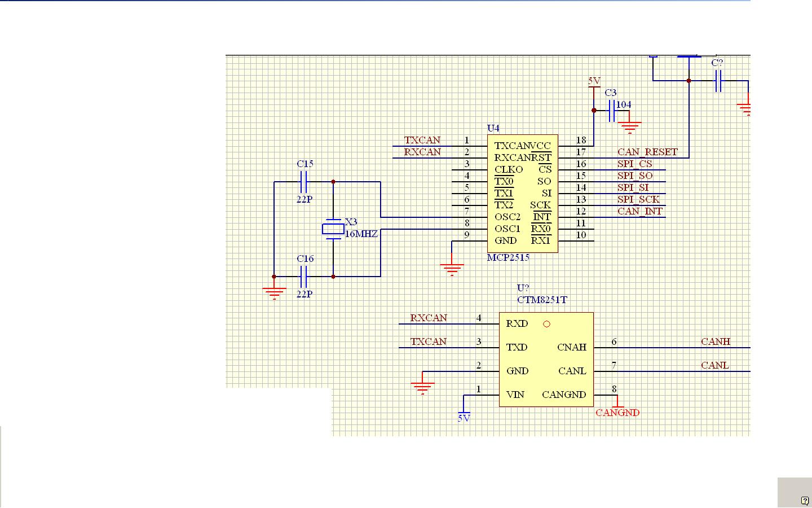Click the CAN_RESET net label
Viewport: 812px width, 508px height.
(x=647, y=152)
